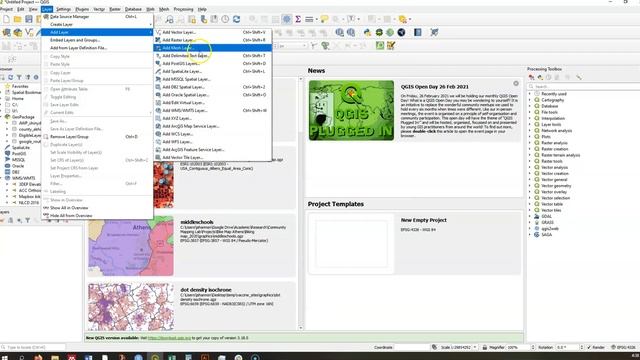The image size is (640, 360).
Task: Click the Processing Toolbox gear icon
Action: tap(287, 19)
